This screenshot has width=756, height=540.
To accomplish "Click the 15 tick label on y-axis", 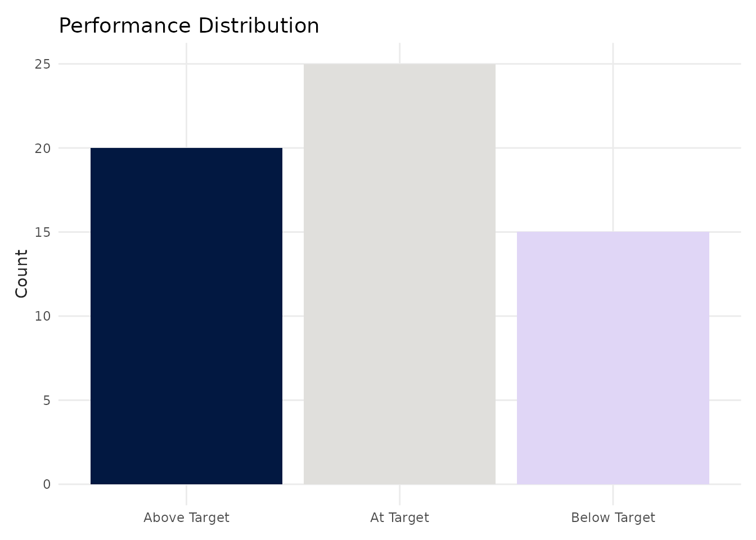I will tap(43, 232).
